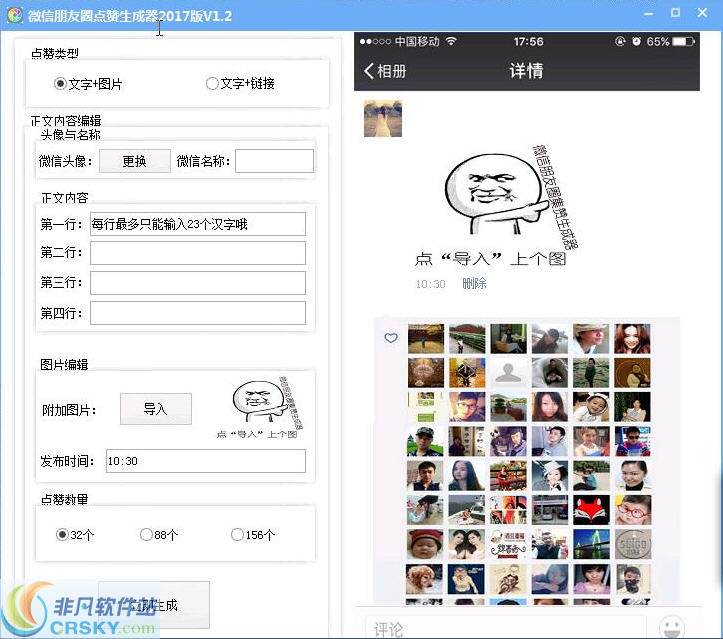Image resolution: width=723 pixels, height=639 pixels.
Task: Click the battery icon in phone status bar
Action: click(x=683, y=41)
